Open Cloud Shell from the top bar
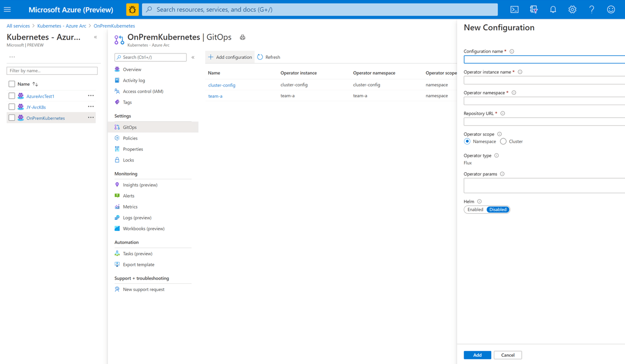 coord(514,9)
